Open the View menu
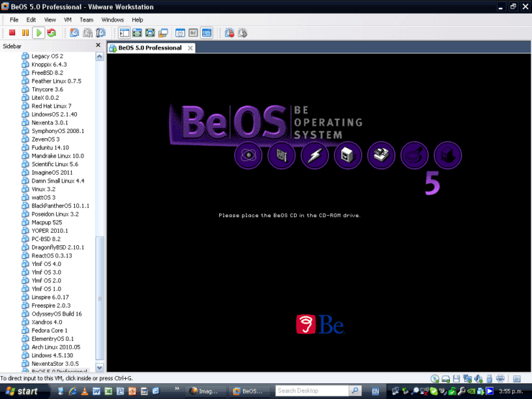This screenshot has width=532, height=399. point(50,19)
